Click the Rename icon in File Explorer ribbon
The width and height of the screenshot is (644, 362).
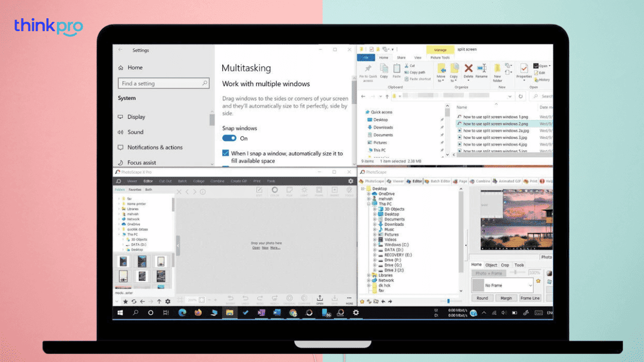[482, 68]
